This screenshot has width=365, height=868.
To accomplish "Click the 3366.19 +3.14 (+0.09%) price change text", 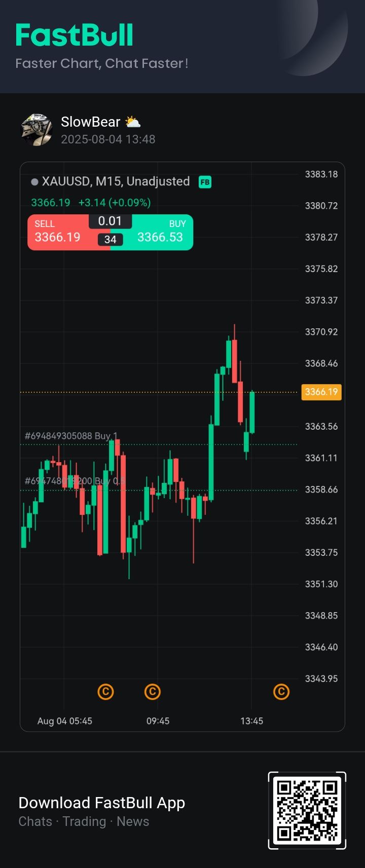I will click(x=91, y=203).
